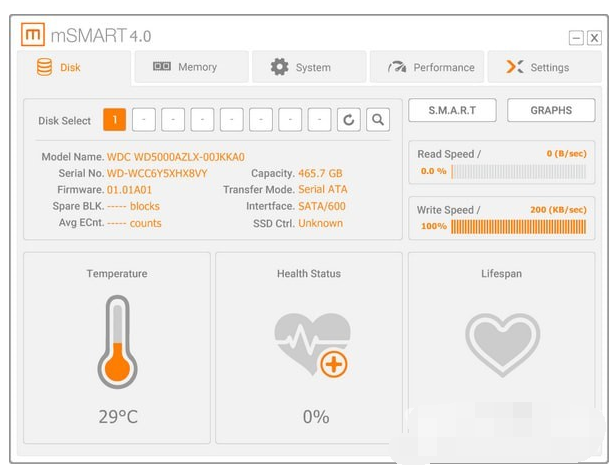Click the Settings tools icon
This screenshot has height=469, width=609.
515,67
